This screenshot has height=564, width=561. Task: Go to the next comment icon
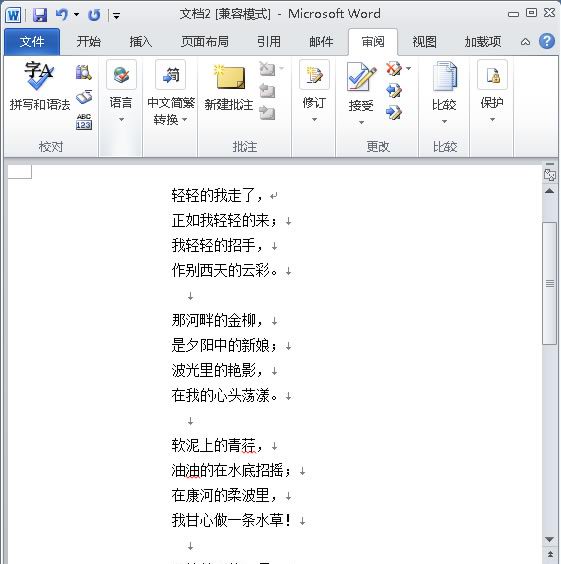tap(267, 113)
